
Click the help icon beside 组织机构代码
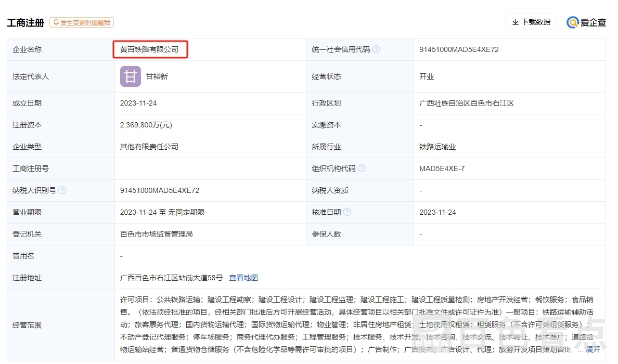(362, 168)
